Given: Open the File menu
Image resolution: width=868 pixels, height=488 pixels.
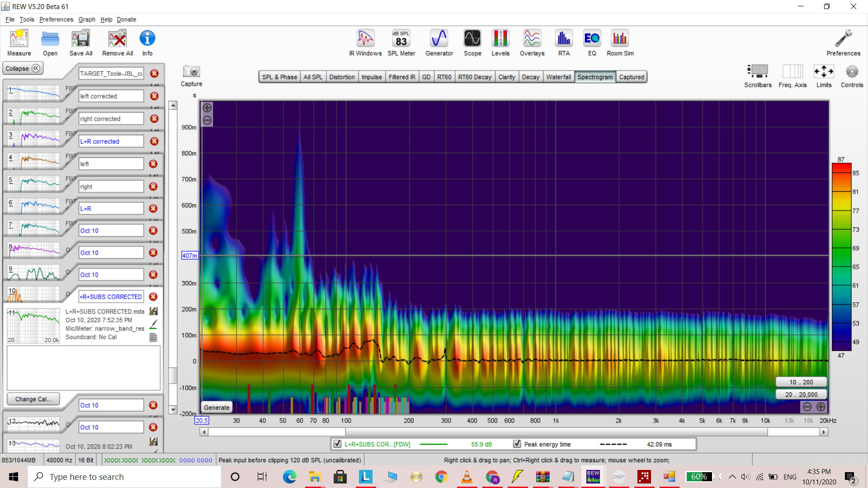Looking at the screenshot, I should click(x=10, y=19).
